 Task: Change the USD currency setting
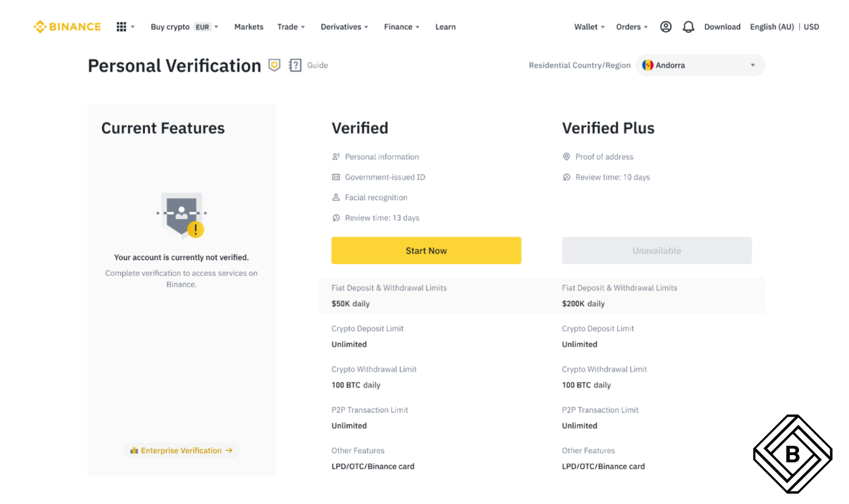[x=811, y=26]
